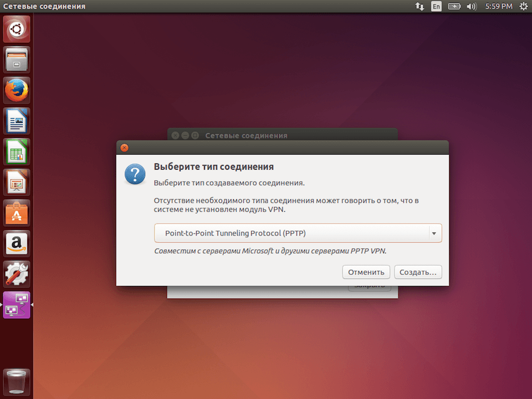Open the En keyboard layout menu

coord(436,6)
